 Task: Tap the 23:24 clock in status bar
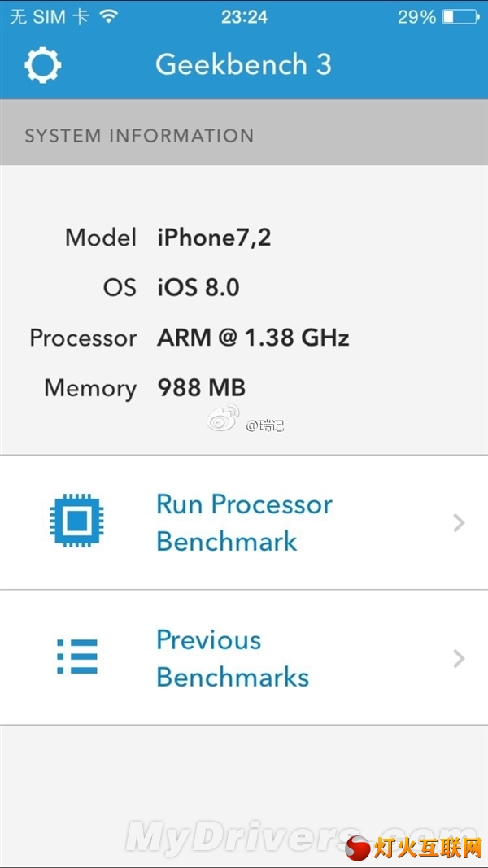244,16
